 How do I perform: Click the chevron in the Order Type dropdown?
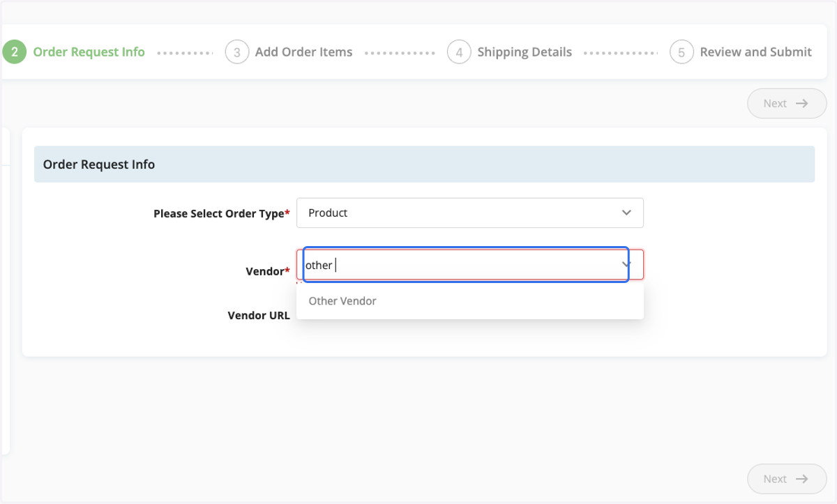tap(626, 213)
